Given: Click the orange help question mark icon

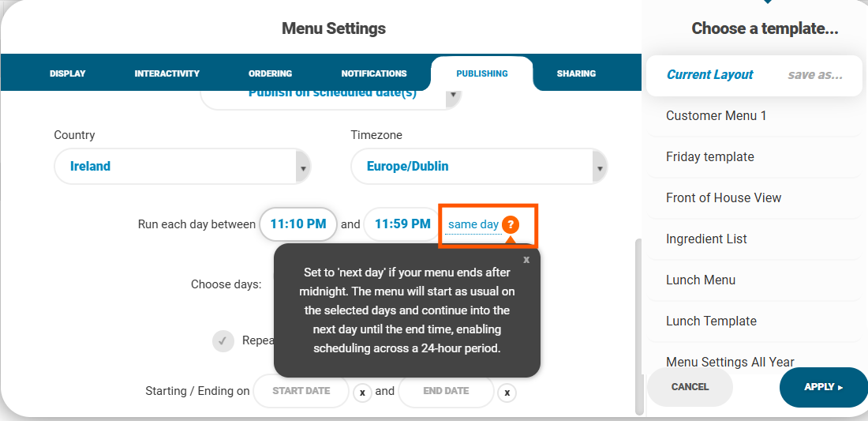Looking at the screenshot, I should [x=511, y=224].
